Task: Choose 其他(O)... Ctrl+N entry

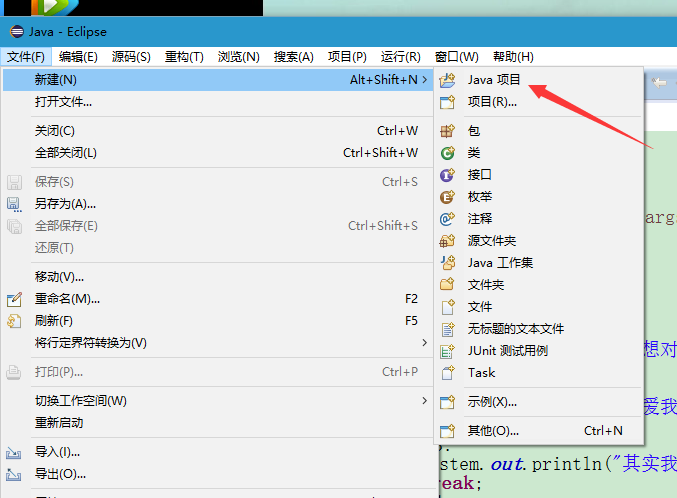Action: point(539,431)
